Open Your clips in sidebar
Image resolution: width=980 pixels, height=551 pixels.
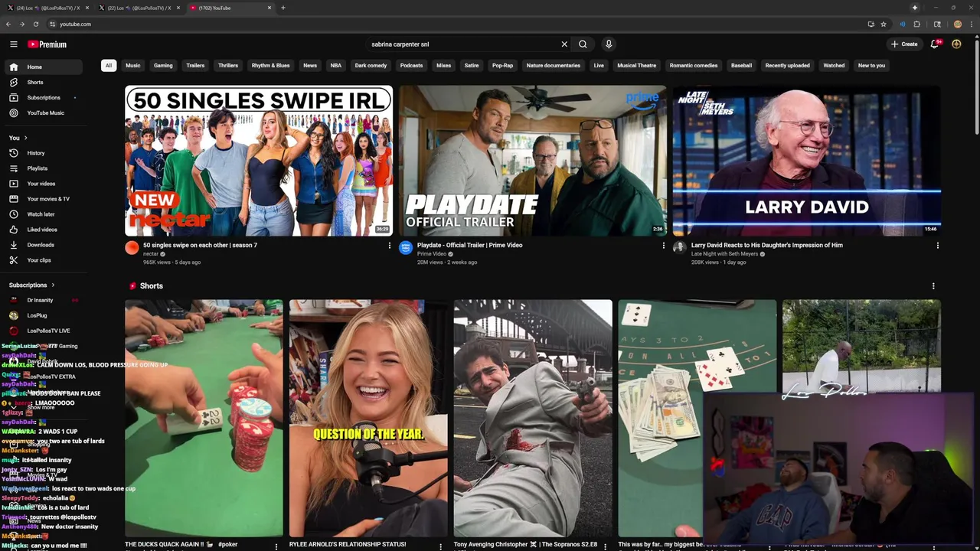[x=43, y=260]
